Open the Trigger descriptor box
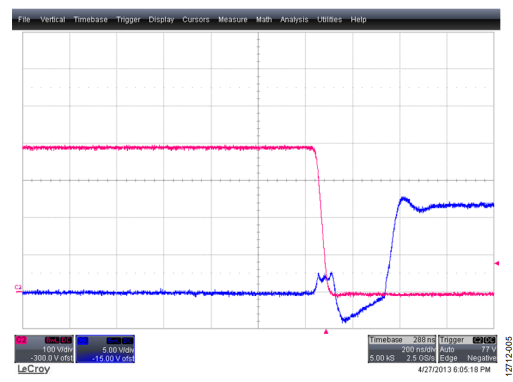This screenshot has width=513, height=382. click(x=467, y=349)
